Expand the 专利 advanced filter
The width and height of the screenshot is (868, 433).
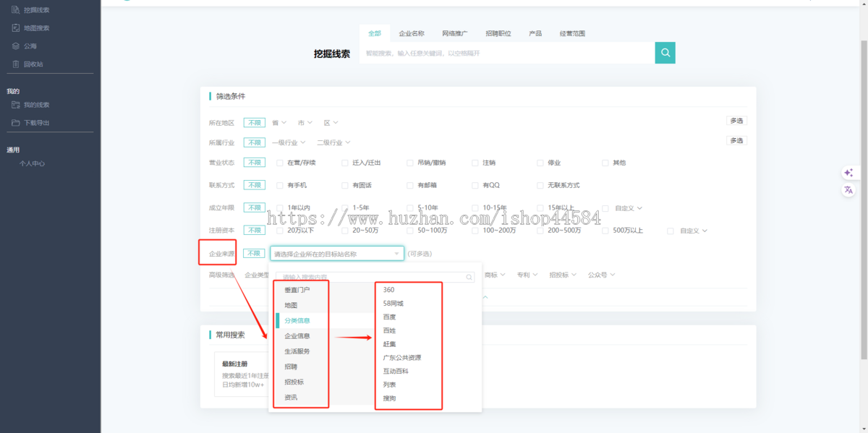pos(527,275)
